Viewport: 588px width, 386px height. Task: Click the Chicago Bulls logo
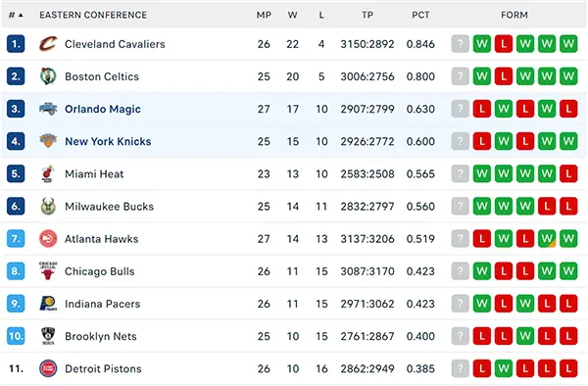tap(48, 271)
